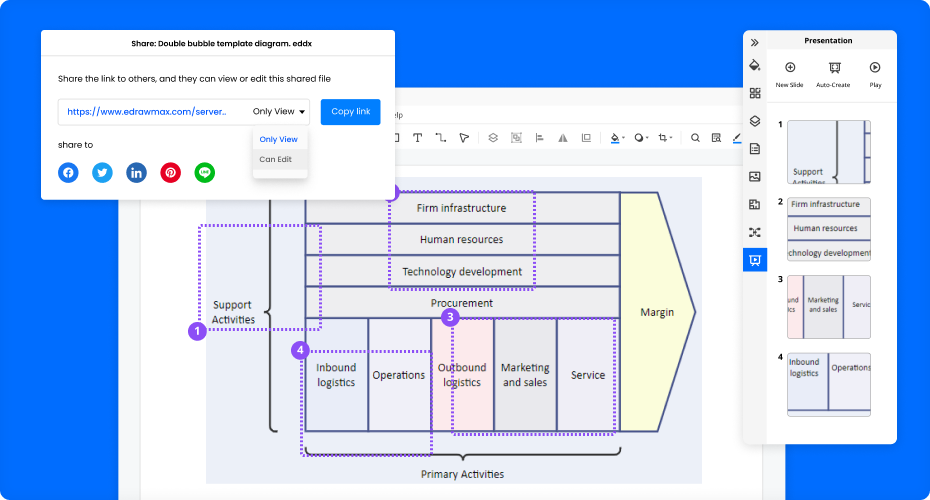Share the diagram to Facebook

(x=68, y=173)
